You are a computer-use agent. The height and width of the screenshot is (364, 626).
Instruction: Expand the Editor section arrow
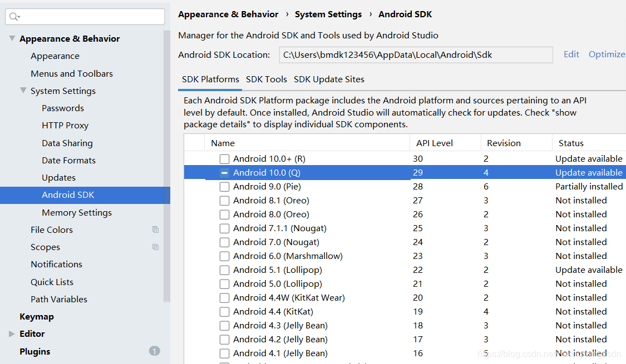12,333
